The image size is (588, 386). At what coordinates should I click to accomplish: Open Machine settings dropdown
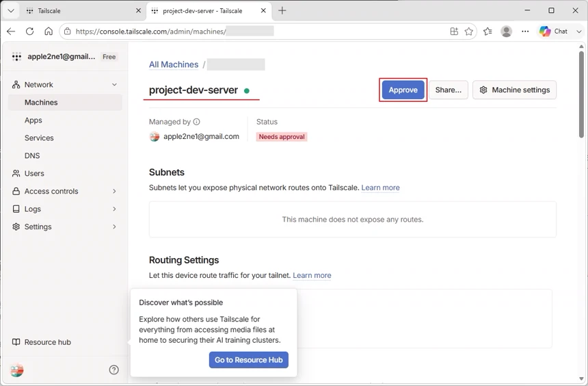514,90
